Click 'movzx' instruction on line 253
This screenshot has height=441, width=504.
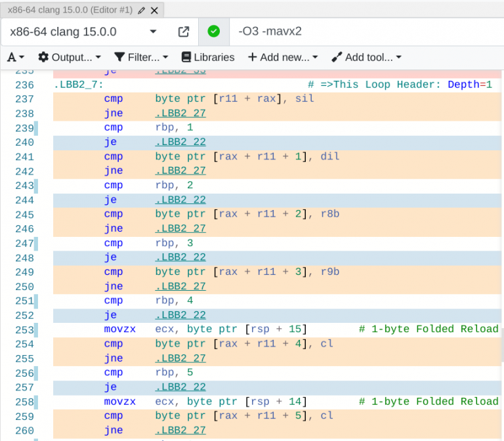120,329
